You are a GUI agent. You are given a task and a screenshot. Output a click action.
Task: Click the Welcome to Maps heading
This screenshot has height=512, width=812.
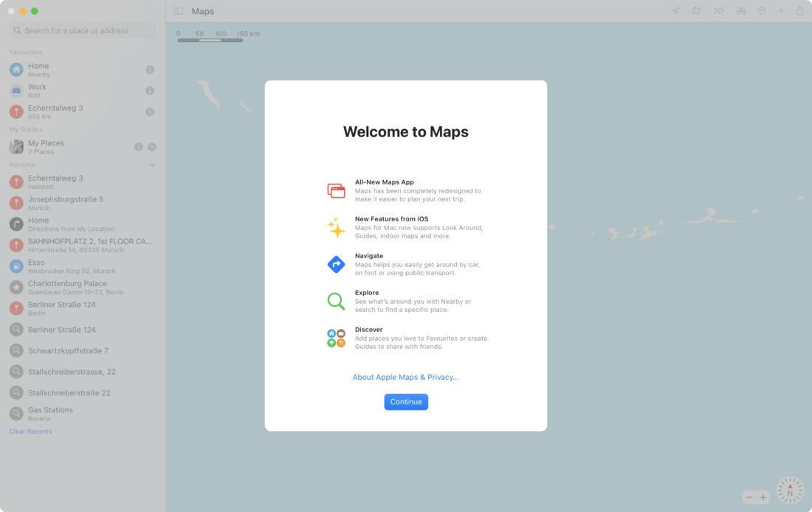[405, 132]
